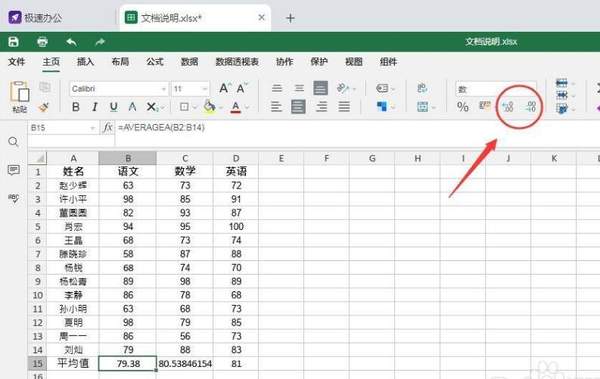Screen dimensions: 600x379
Task: Toggle center alignment (highlighted)
Action: [298, 106]
